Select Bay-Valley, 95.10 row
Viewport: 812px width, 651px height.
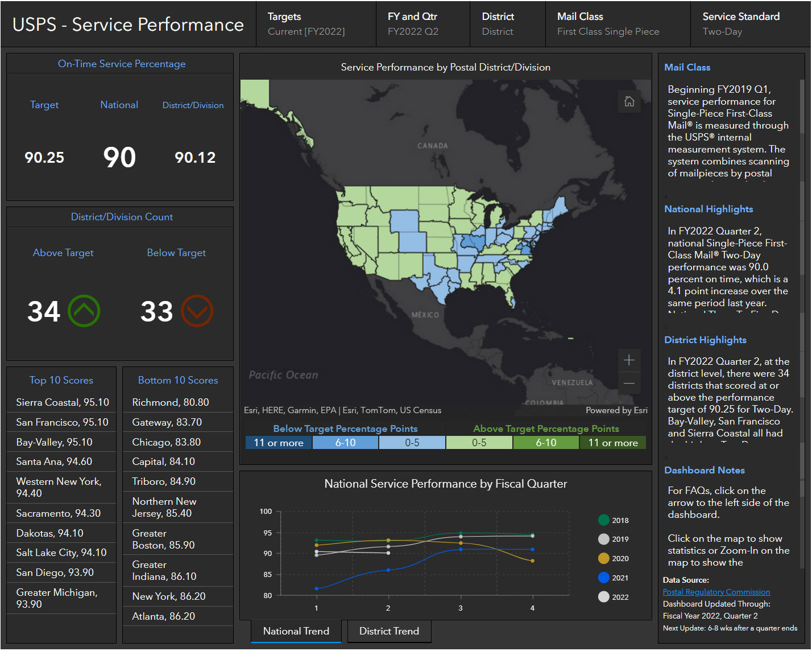61,442
